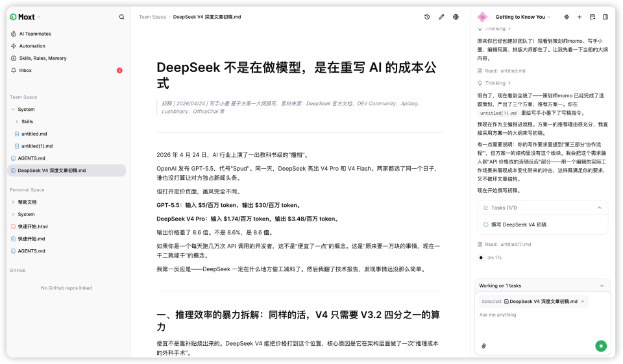Screen dimensions: 623x364
Task: Open Read: untitled.md reference
Action: pyautogui.click(x=502, y=71)
